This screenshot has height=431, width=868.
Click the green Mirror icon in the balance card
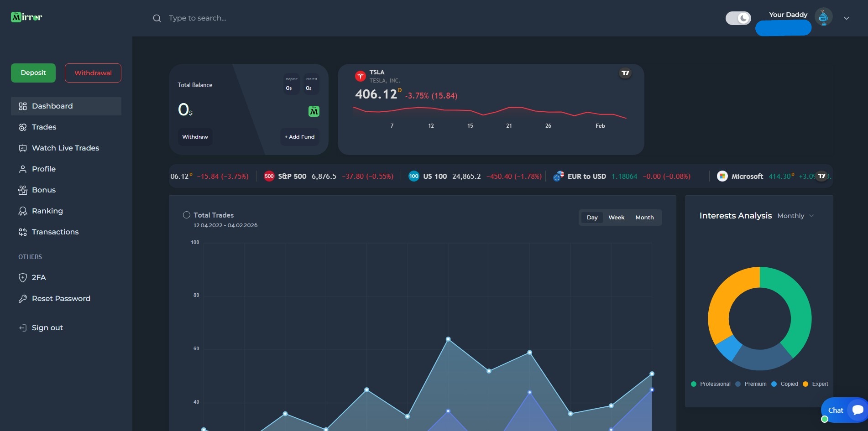314,111
